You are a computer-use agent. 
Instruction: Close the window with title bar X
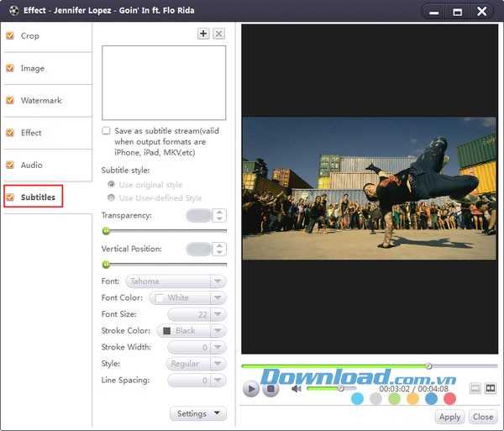pyautogui.click(x=482, y=12)
